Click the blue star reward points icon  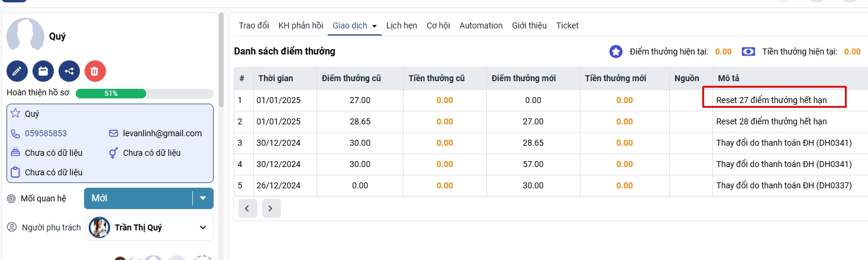tap(616, 52)
